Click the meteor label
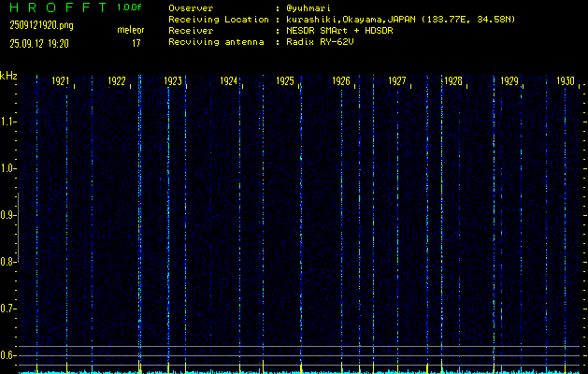 [131, 30]
